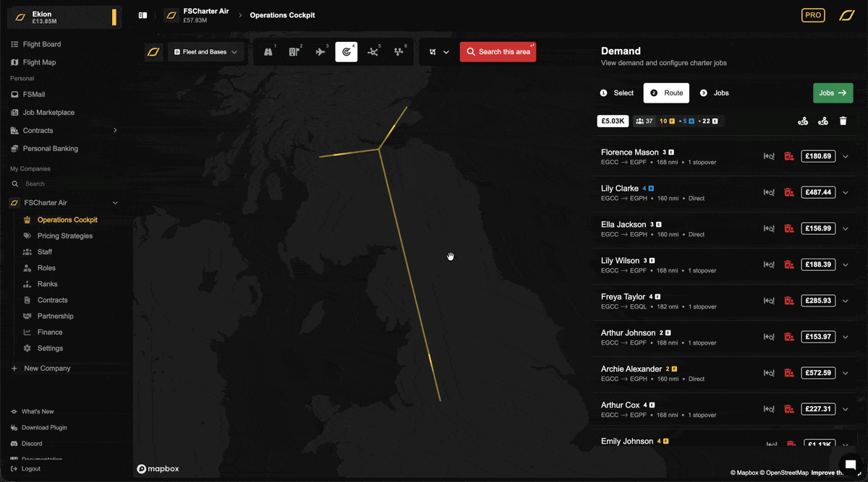Click the green Jobs arrow button
The height and width of the screenshot is (482, 868).
click(x=833, y=93)
